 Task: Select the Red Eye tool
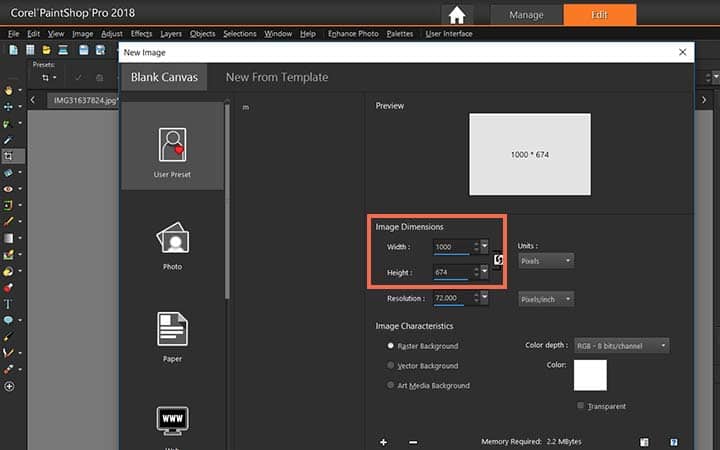[x=8, y=189]
